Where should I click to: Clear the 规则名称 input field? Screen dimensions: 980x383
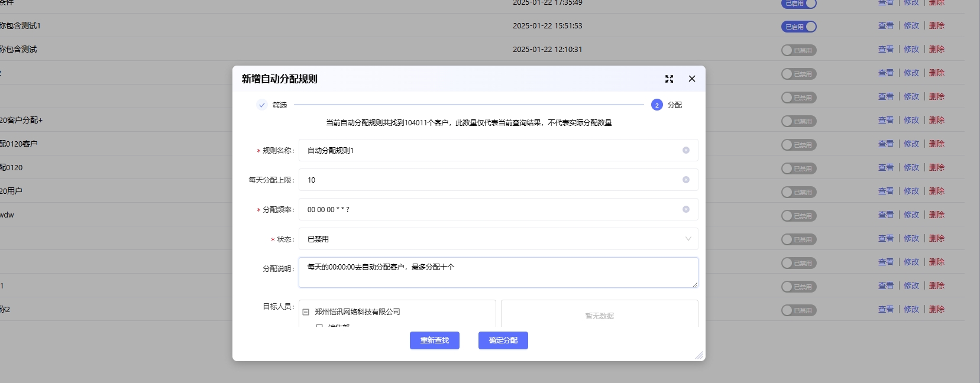point(685,150)
